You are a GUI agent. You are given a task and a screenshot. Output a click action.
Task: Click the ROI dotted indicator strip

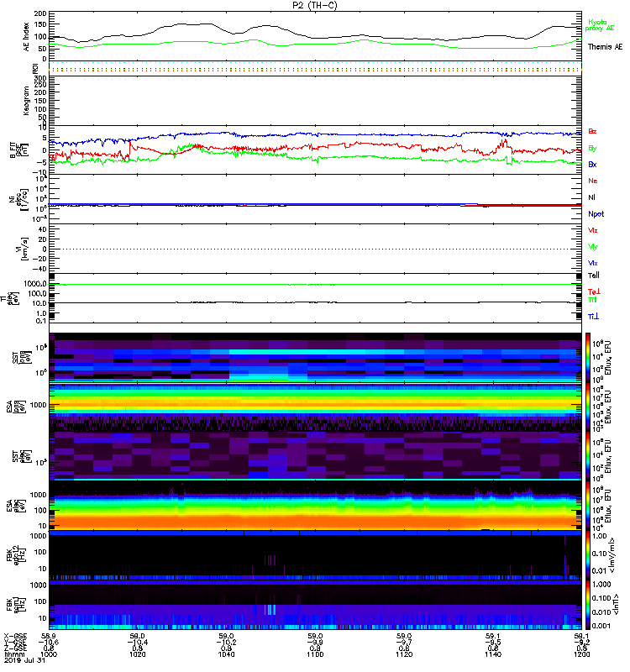(x=315, y=69)
